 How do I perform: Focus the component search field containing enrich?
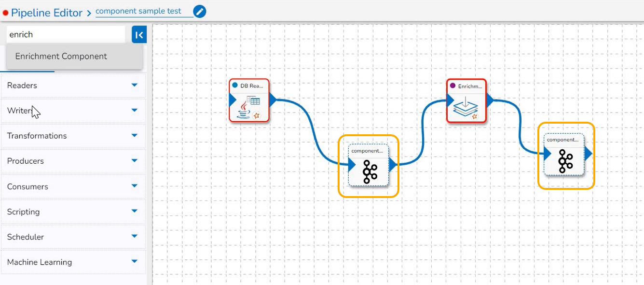(66, 35)
